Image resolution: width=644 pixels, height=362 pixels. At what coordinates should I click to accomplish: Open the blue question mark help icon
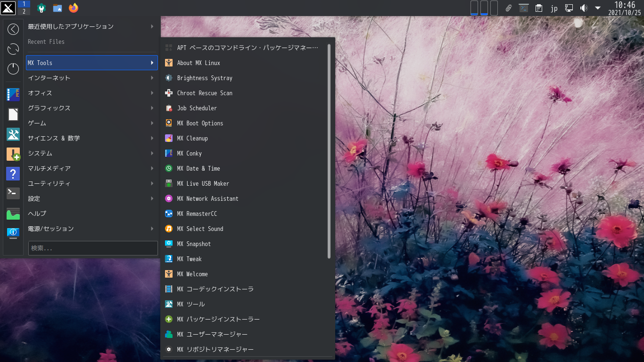pyautogui.click(x=13, y=173)
